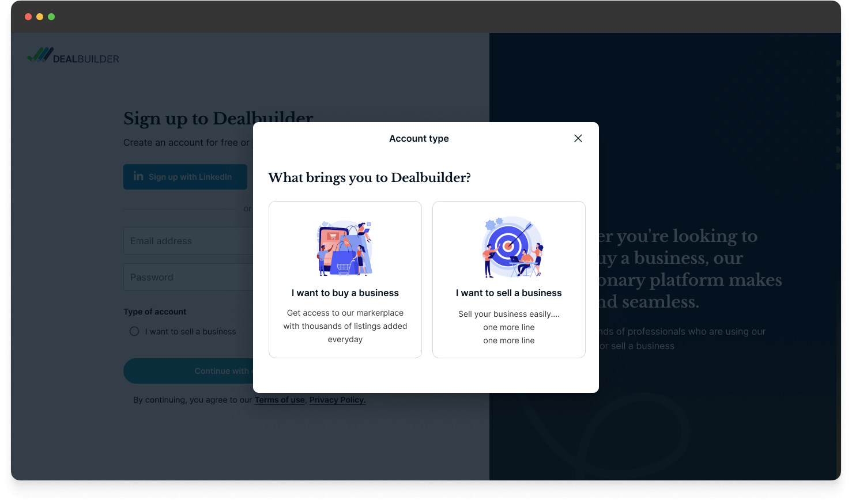Focus the Password field
852x504 pixels.
coord(188,277)
